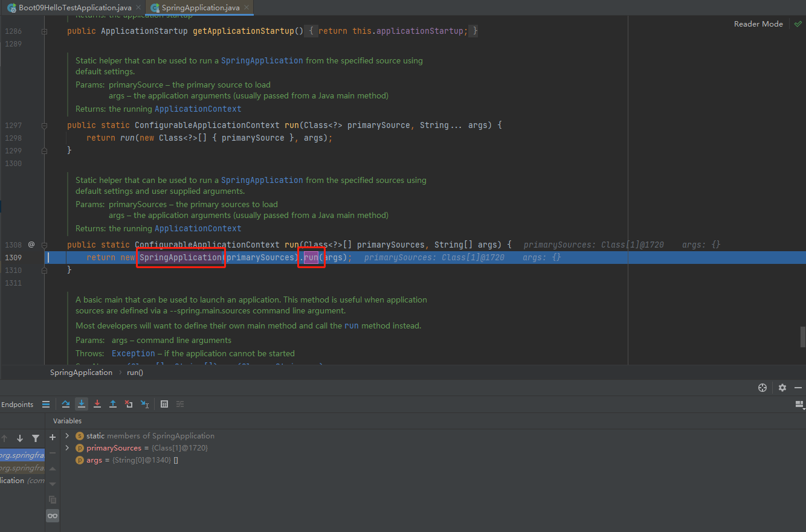Click the Run to Cursor icon
Viewport: 806px width, 532px height.
click(x=144, y=405)
